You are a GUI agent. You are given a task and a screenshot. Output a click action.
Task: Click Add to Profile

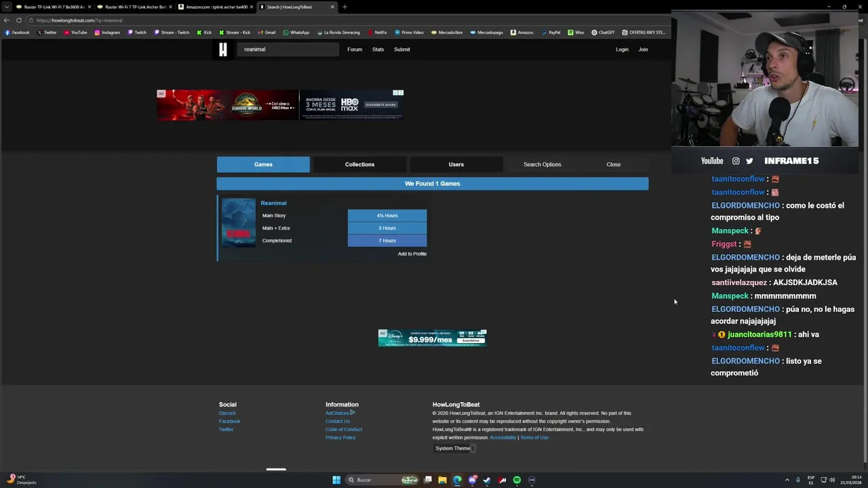point(412,254)
